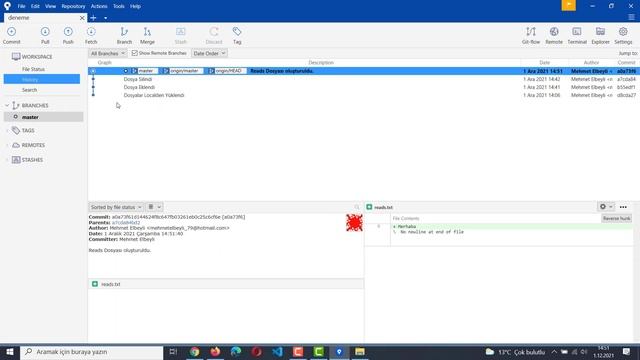The height and width of the screenshot is (360, 640).
Task: Select History in the workspace sidebar
Action: [x=42, y=79]
